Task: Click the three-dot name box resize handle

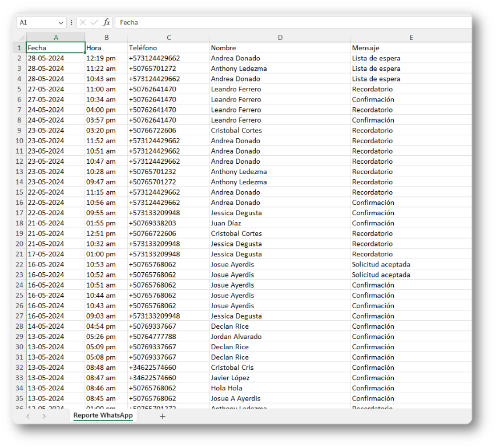Action: coord(71,22)
